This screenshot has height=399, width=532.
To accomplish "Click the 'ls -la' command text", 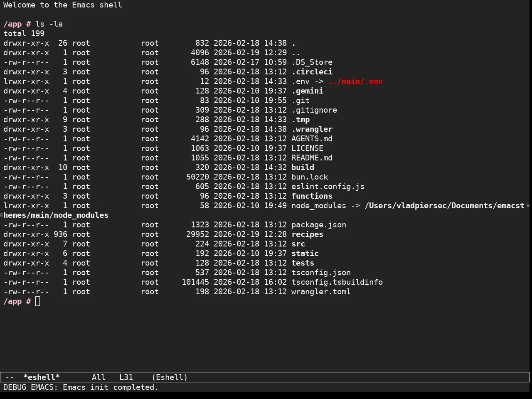I will point(49,24).
